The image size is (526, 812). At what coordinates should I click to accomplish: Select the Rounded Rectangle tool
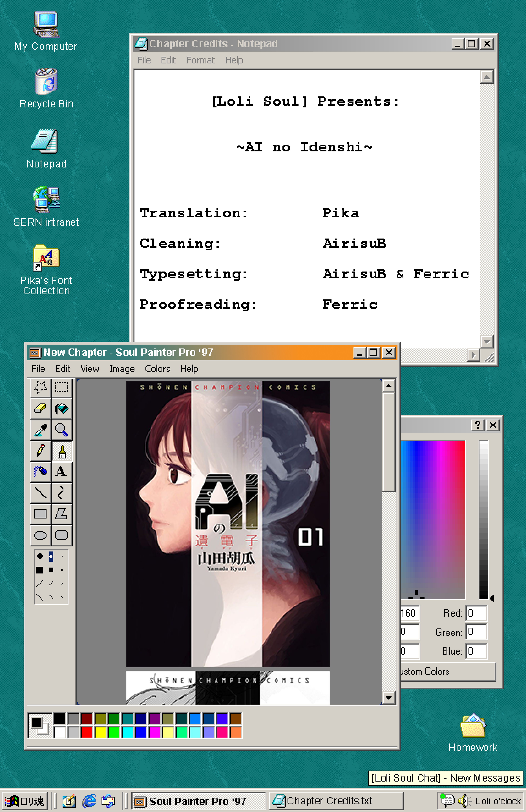pos(62,535)
